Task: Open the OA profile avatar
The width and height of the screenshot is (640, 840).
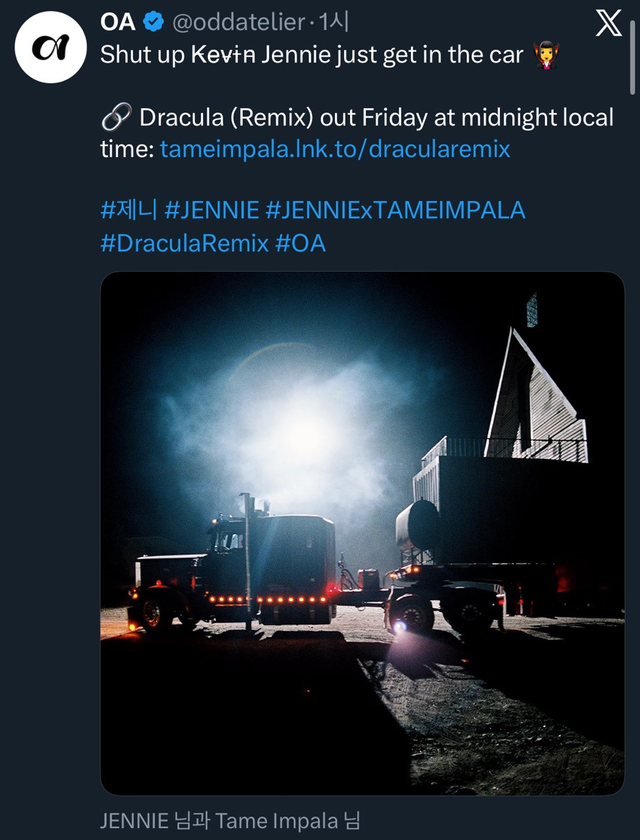Action: (51, 48)
